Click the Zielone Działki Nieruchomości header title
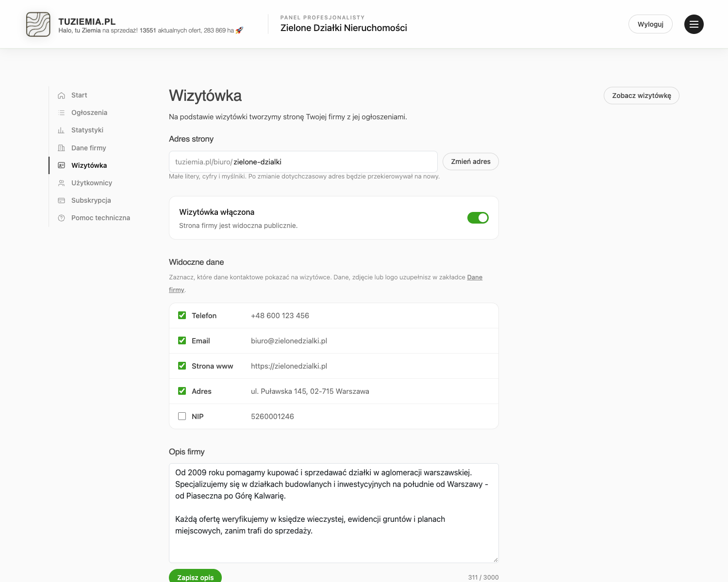 tap(344, 28)
